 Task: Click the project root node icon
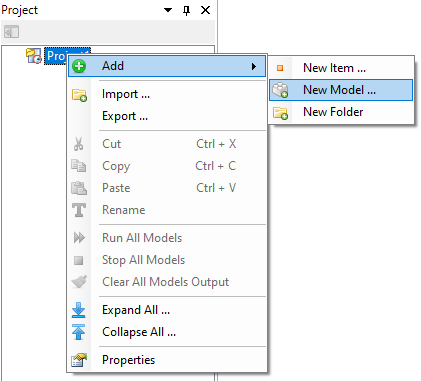pyautogui.click(x=34, y=56)
